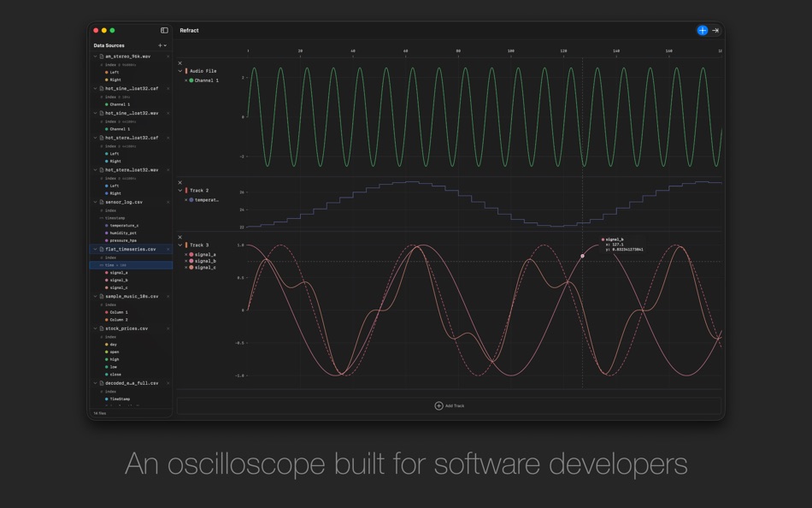Select 'close' column under stock_prices.csv
Viewport: 812px width, 508px height.
click(x=115, y=375)
